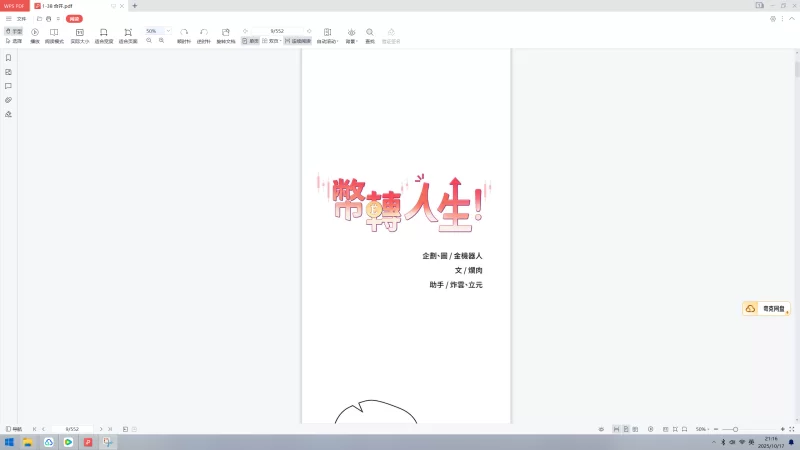
Task: Adjust the zoom slider in status bar
Action: coord(735,429)
